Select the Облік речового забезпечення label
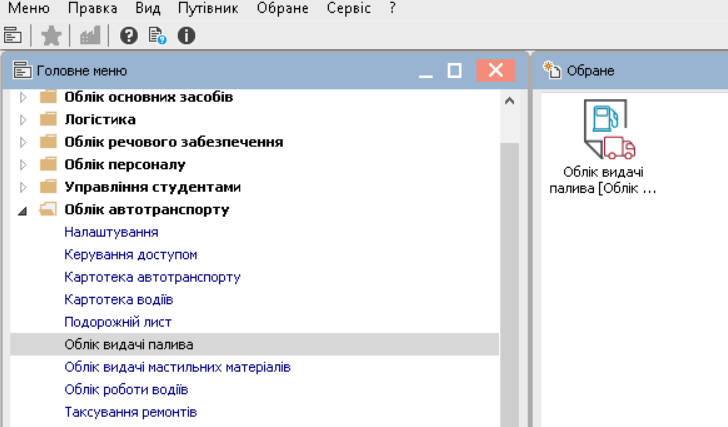This screenshot has height=427, width=728. click(x=174, y=142)
